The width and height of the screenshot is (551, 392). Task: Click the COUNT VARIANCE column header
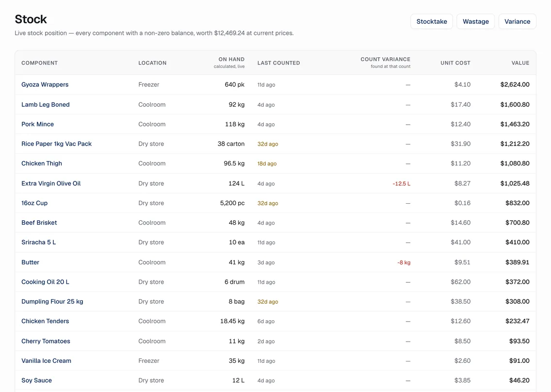[x=386, y=59]
